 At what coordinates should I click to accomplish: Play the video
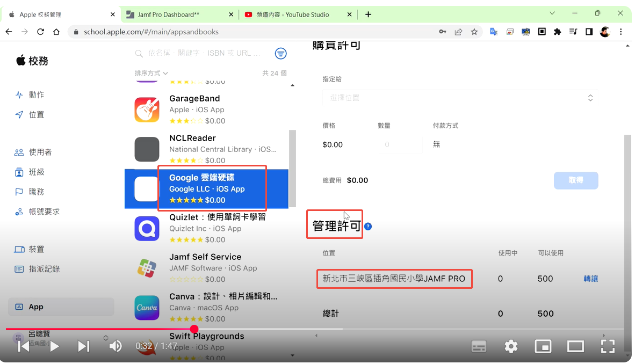(54, 346)
